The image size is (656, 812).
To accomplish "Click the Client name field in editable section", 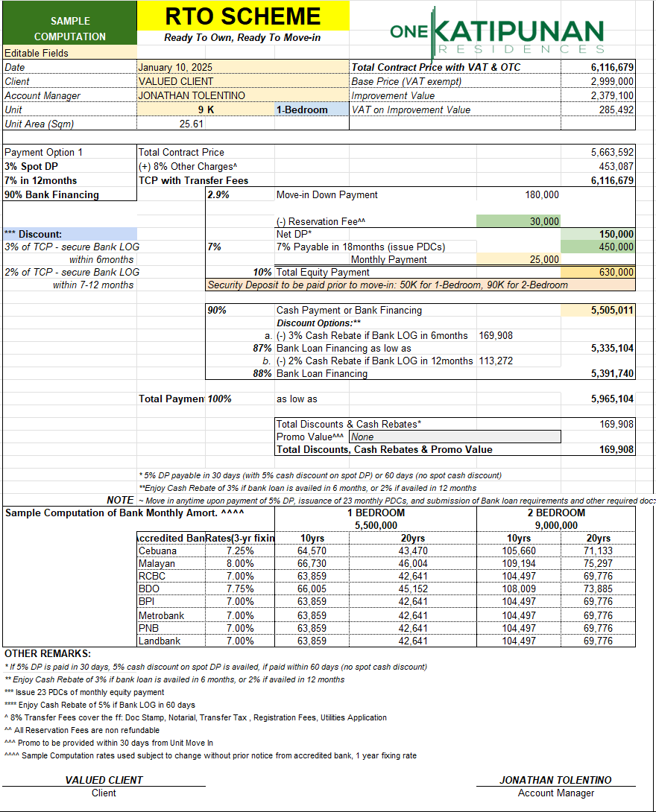I will (x=243, y=81).
